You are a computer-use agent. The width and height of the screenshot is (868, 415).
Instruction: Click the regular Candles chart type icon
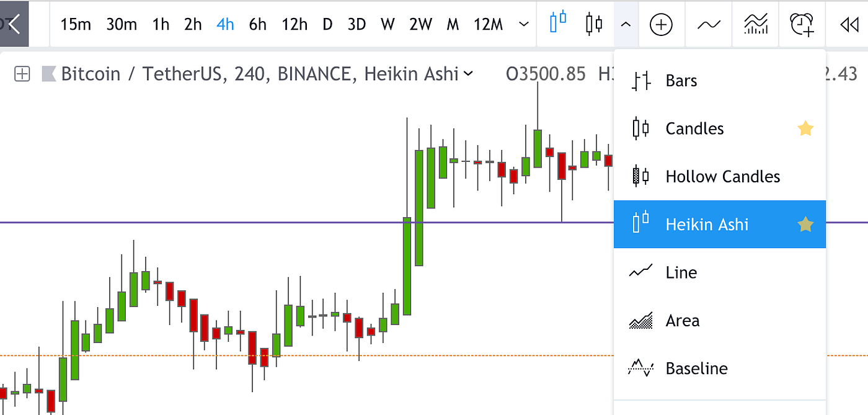click(x=593, y=24)
